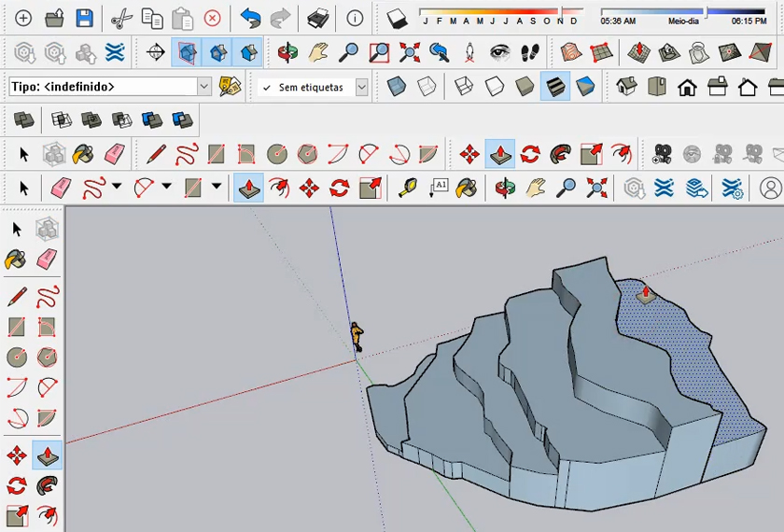The height and width of the screenshot is (532, 784).
Task: Click the Model Info button
Action: (355, 18)
